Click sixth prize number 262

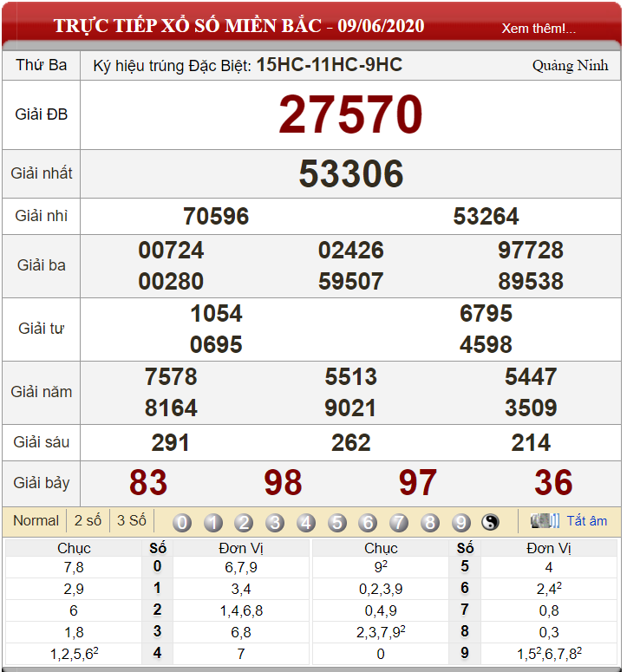(350, 443)
